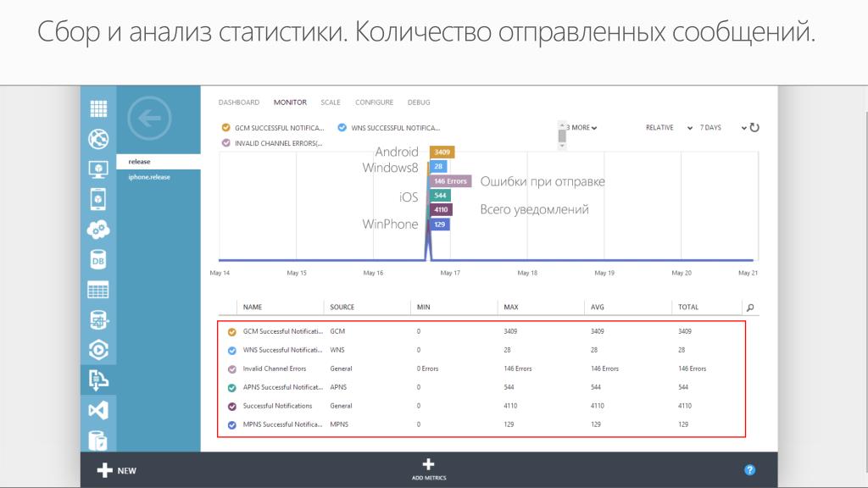The height and width of the screenshot is (488, 868).
Task: Select the MPNS source cell
Action: 339,424
